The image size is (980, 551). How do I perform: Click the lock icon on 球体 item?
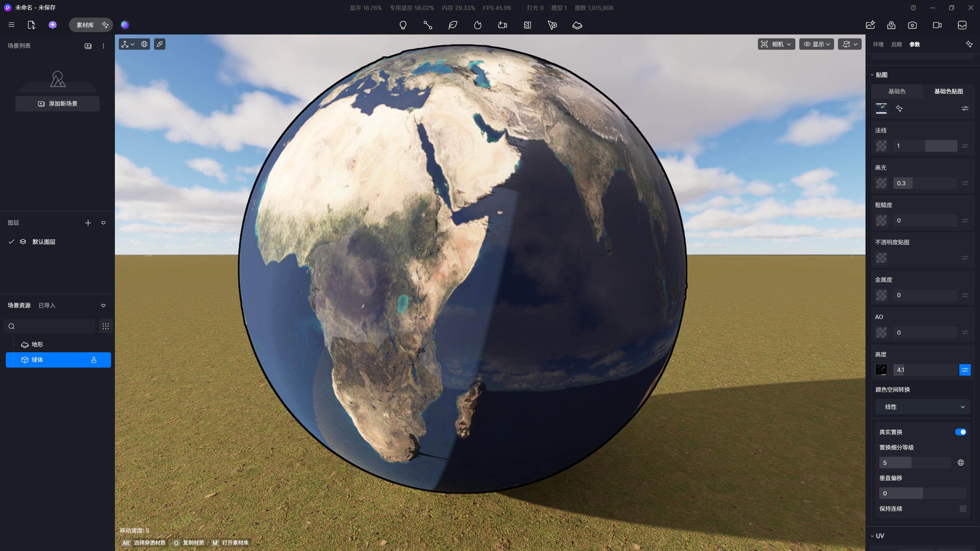pyautogui.click(x=94, y=360)
